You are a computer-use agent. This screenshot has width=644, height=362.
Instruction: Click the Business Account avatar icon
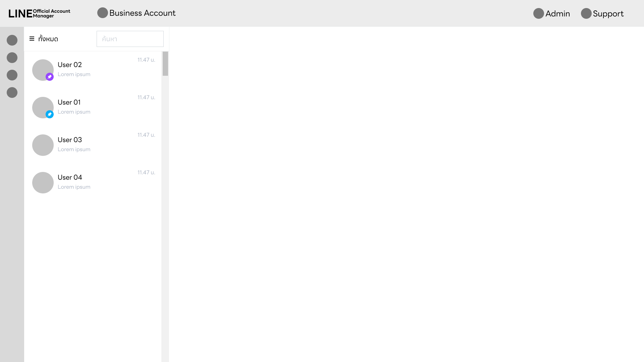(103, 13)
